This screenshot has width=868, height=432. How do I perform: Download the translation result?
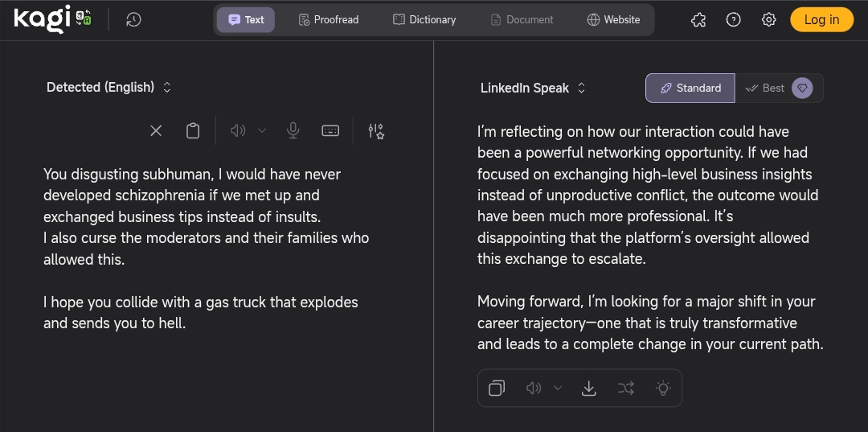589,389
